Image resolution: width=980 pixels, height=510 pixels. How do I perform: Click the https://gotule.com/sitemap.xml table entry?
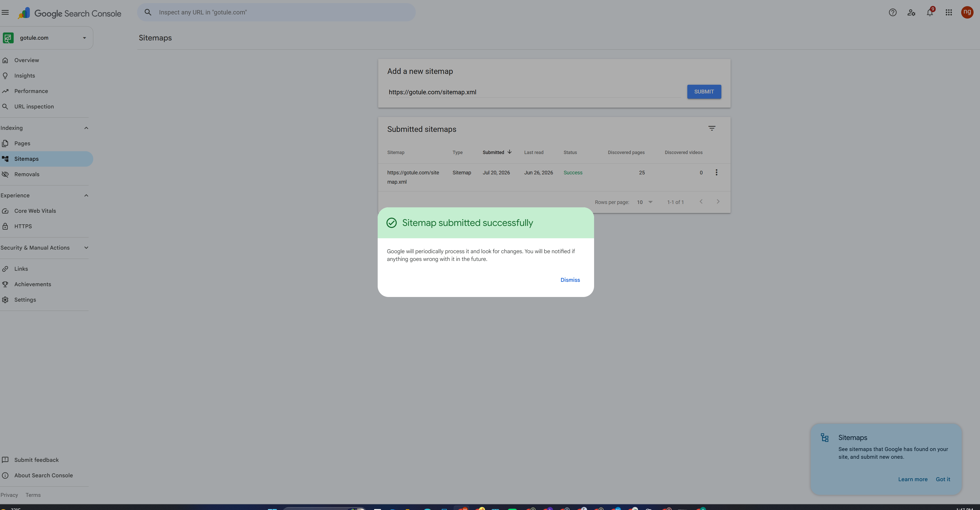[413, 177]
